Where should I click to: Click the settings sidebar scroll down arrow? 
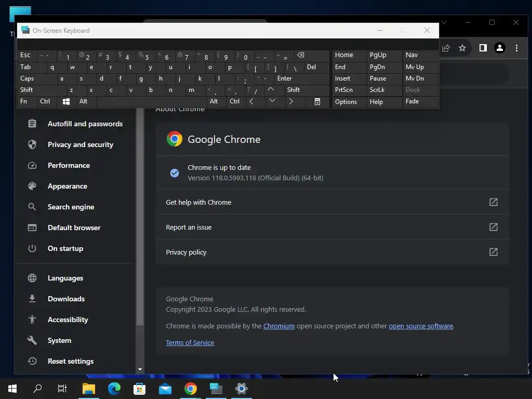[x=140, y=369]
